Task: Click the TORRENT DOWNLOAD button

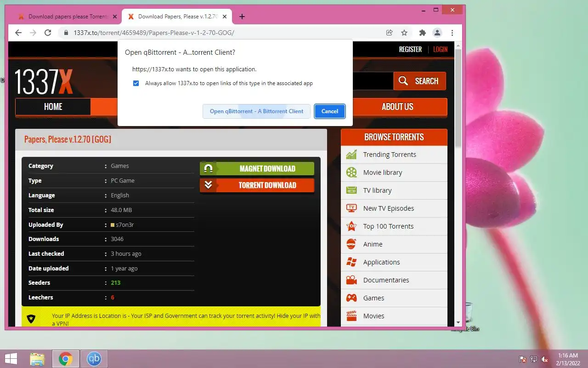Action: (x=257, y=185)
